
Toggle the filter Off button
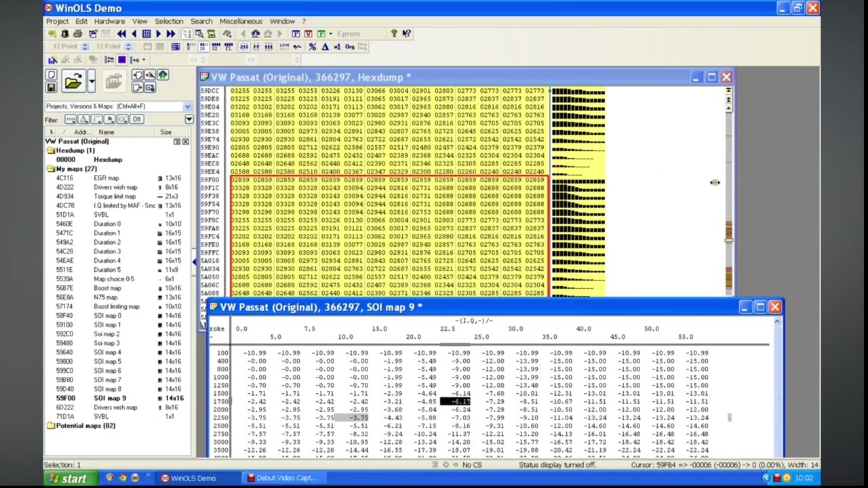coord(136,119)
